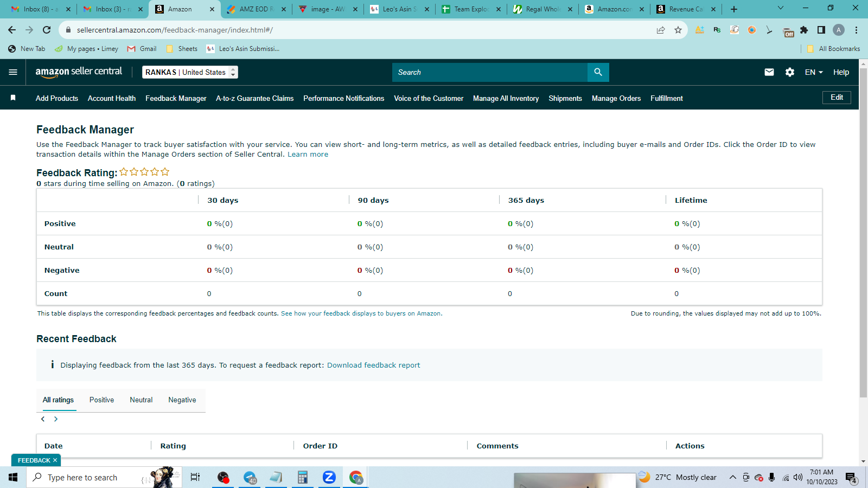Open the RS extension icon
The image size is (868, 488).
coord(717,30)
